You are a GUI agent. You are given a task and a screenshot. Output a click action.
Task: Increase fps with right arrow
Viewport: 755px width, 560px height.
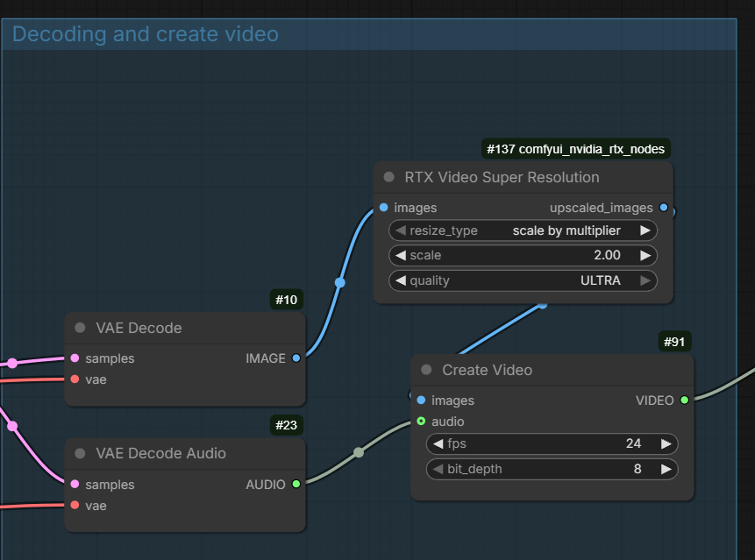pos(666,443)
